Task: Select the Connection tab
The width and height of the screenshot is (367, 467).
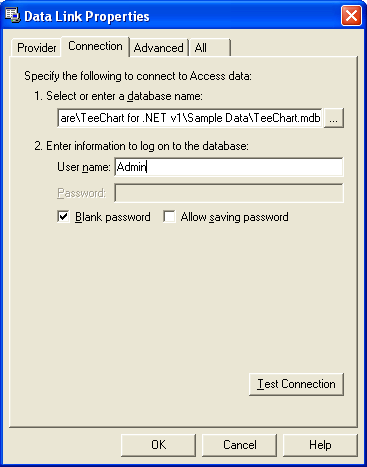Action: click(95, 46)
